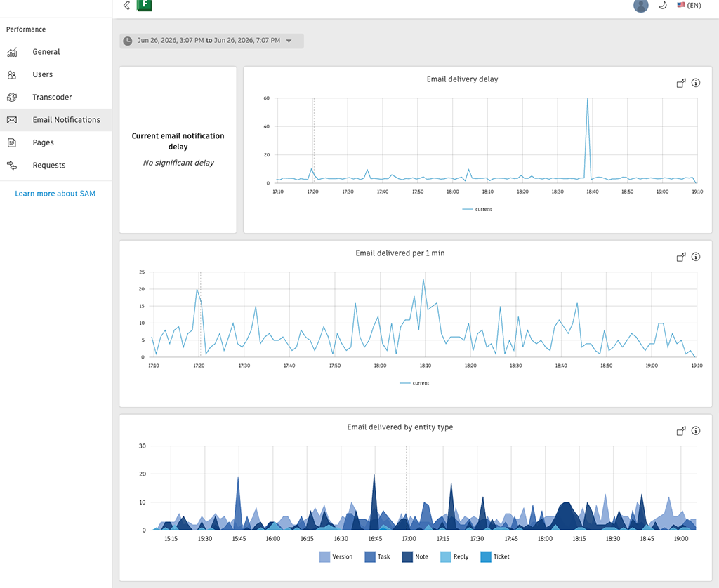This screenshot has width=719, height=588.
Task: Click the back chevron icon in header
Action: click(126, 5)
